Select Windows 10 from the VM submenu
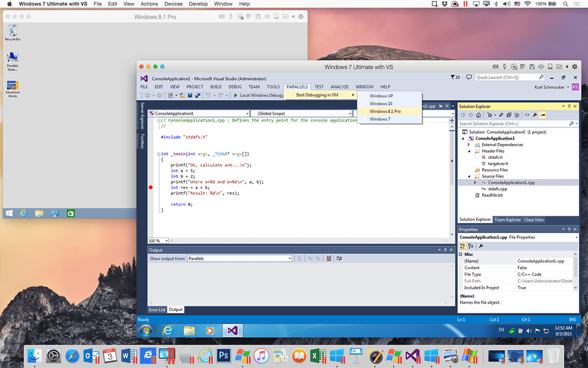Viewport: 588px width, 368px height. point(389,104)
